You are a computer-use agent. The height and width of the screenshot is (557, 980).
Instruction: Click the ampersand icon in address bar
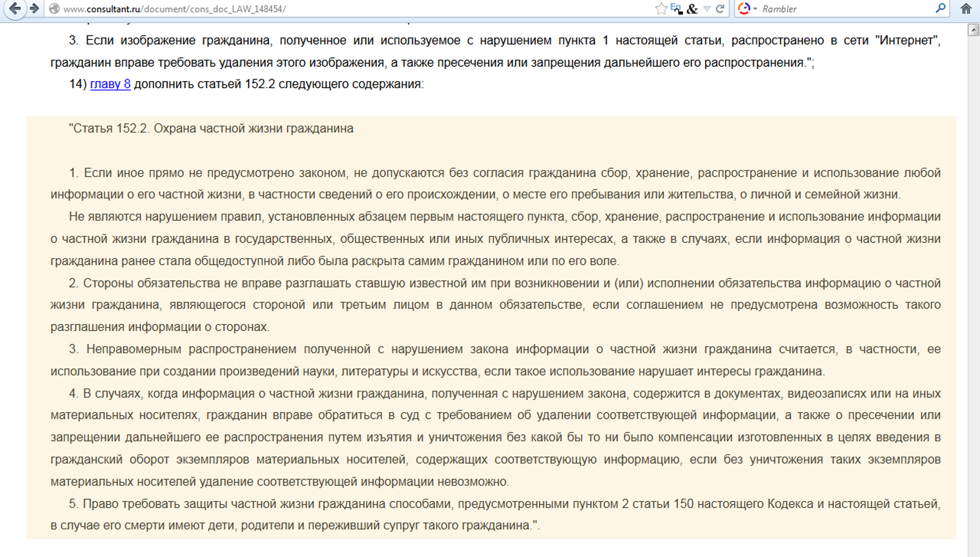(x=692, y=9)
